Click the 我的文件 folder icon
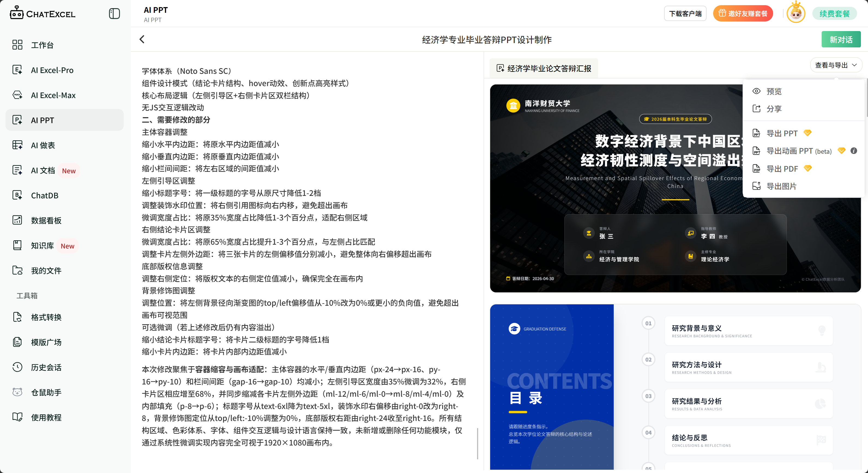 [17, 271]
